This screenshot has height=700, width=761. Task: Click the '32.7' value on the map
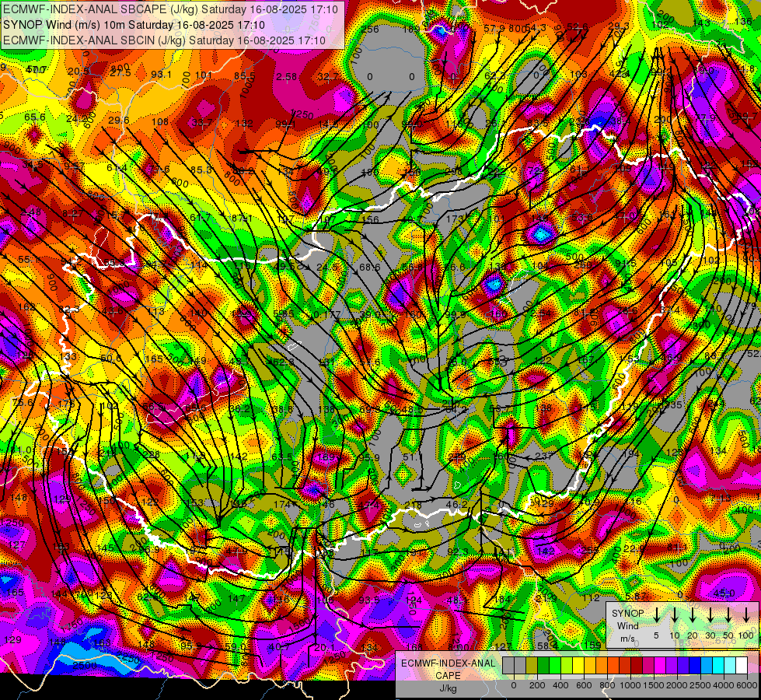(328, 76)
